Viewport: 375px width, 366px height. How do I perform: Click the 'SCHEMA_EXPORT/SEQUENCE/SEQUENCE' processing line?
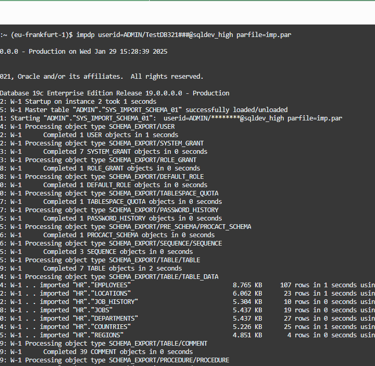pos(111,243)
